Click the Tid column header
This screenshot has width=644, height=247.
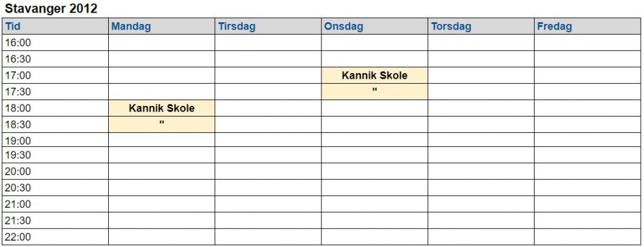click(55, 26)
